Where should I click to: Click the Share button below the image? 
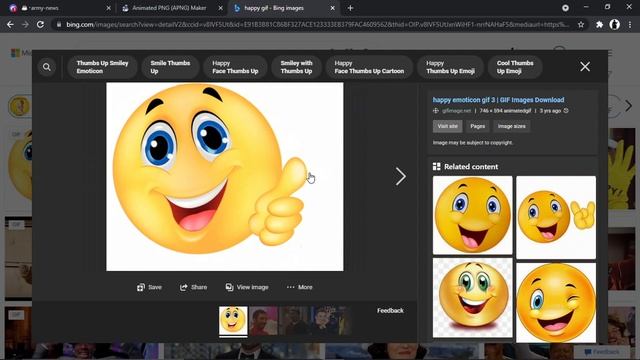(193, 287)
